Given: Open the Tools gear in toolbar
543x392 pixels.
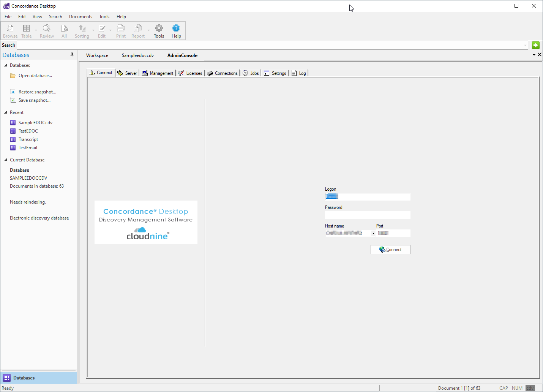Looking at the screenshot, I should pyautogui.click(x=159, y=31).
